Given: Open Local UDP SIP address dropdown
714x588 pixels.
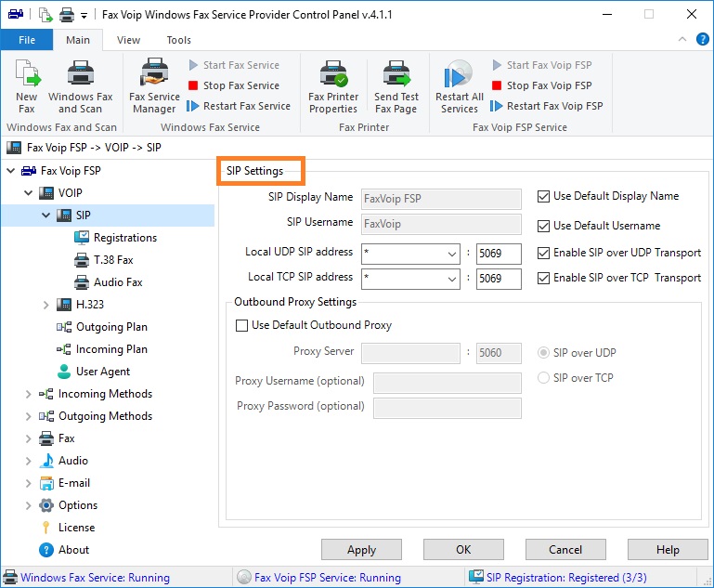Looking at the screenshot, I should coord(452,254).
